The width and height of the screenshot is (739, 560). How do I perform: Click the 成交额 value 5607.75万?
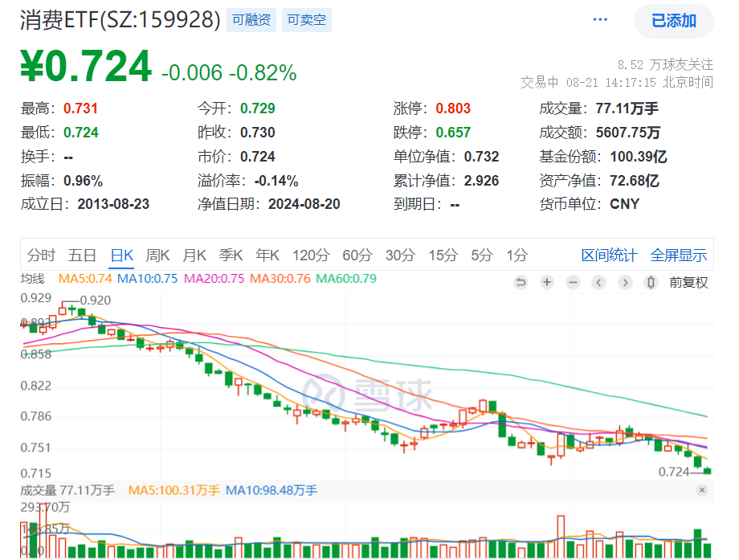click(x=628, y=133)
